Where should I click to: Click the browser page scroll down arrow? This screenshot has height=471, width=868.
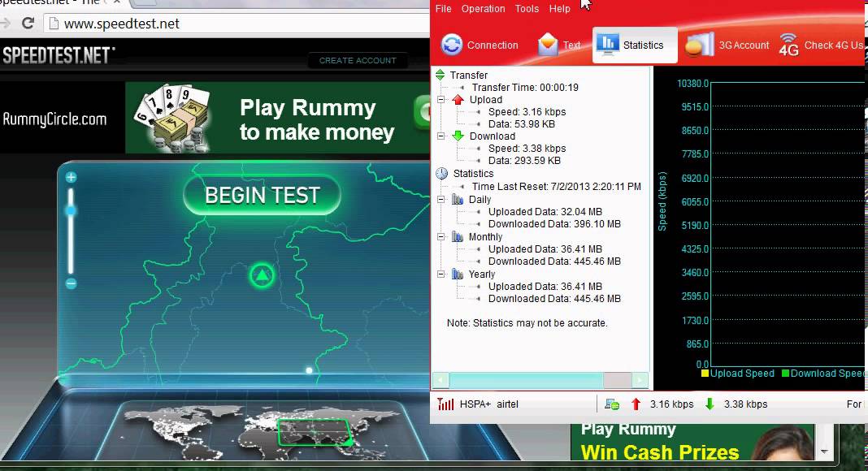[824, 452]
